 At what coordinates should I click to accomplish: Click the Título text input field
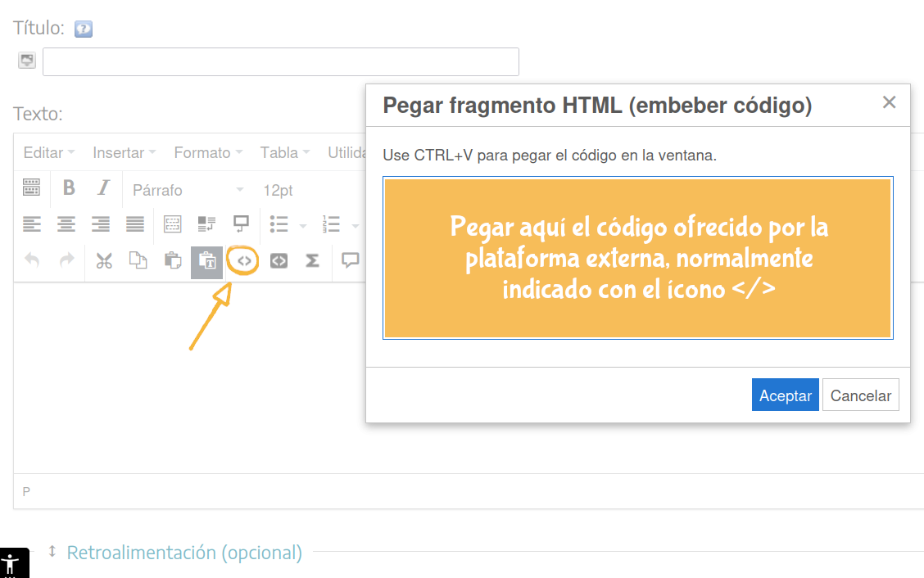point(280,62)
